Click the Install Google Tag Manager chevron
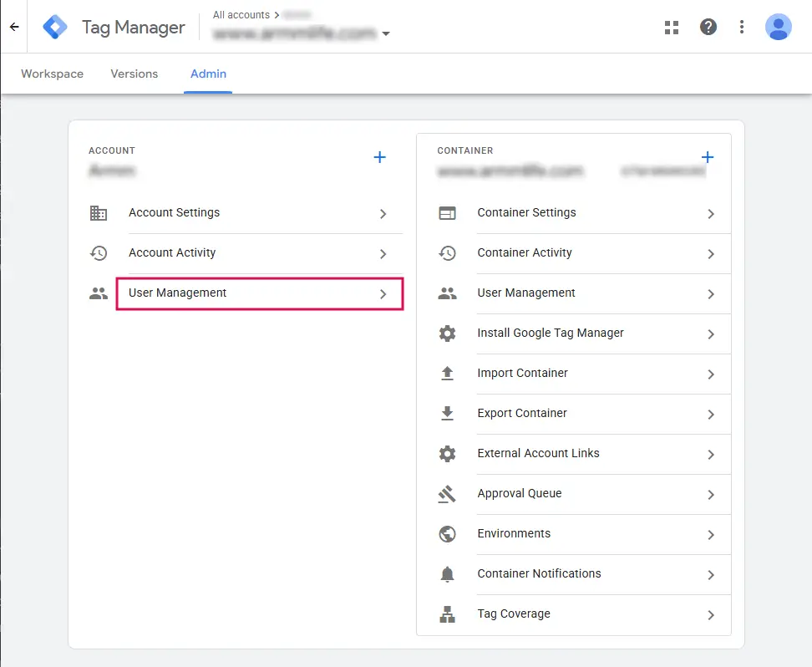Viewport: 812px width, 667px height. (x=711, y=334)
